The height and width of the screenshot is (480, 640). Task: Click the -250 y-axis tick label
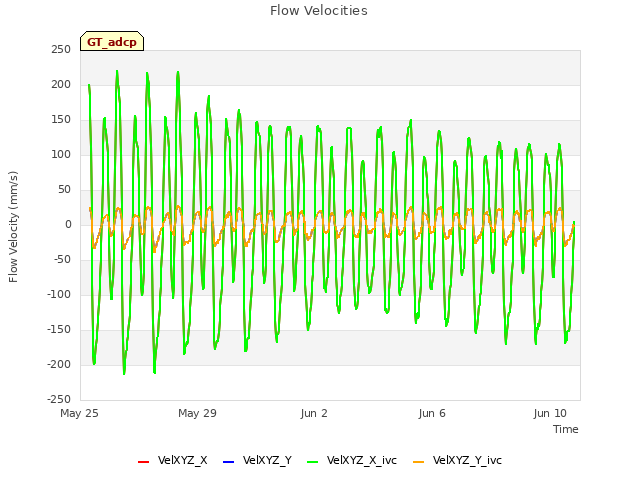(59, 400)
